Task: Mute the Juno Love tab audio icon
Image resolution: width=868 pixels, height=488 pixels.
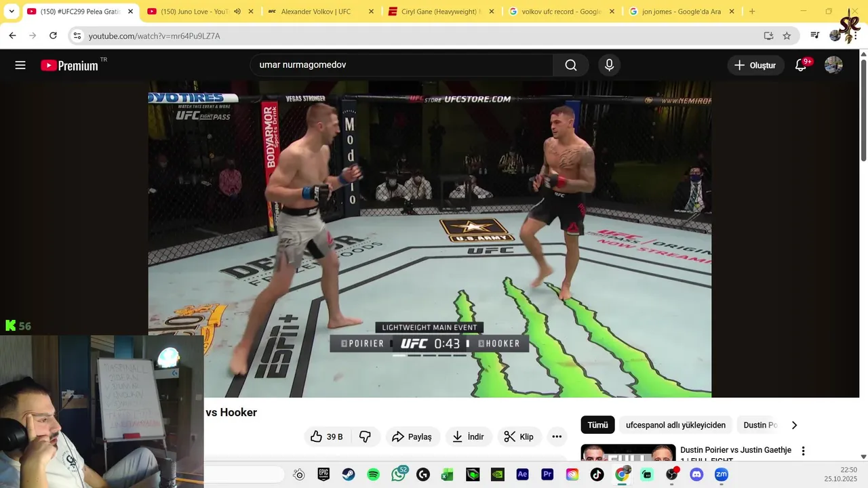Action: coord(237,12)
